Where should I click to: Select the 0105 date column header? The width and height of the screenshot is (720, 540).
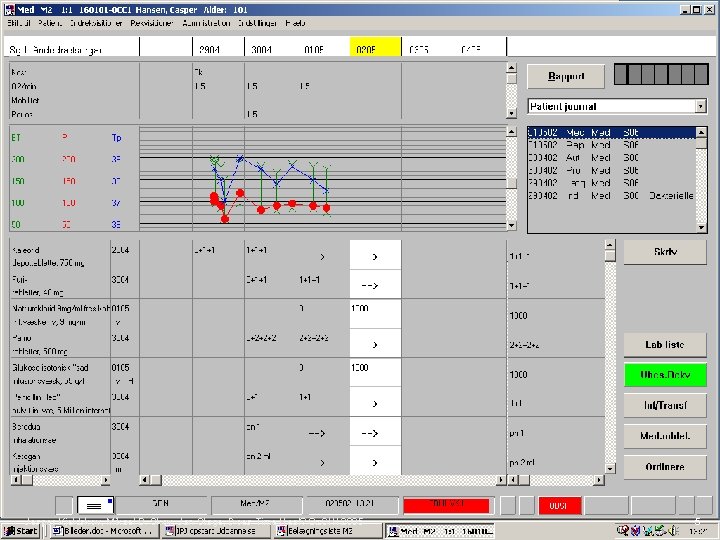pos(314,49)
